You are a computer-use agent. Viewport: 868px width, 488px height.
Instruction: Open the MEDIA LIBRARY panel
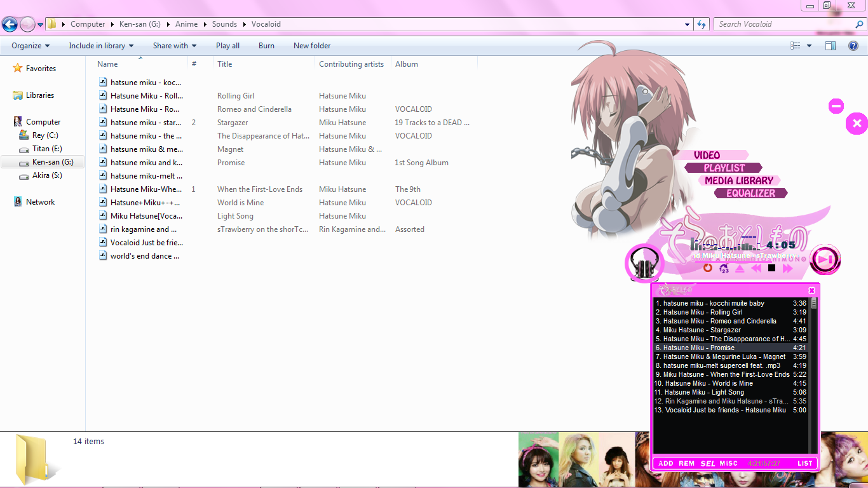click(739, 180)
